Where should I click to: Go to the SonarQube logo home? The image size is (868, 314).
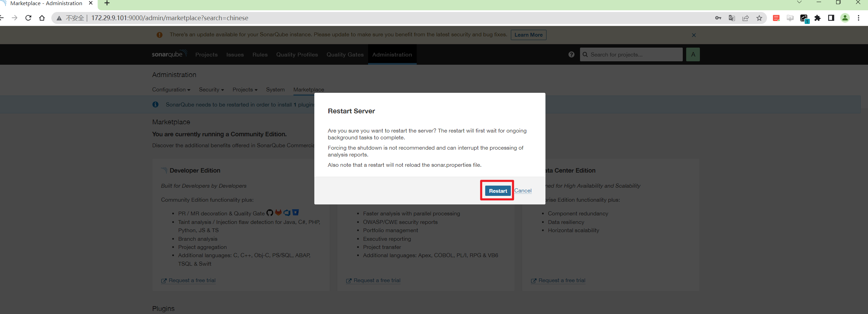pos(169,54)
